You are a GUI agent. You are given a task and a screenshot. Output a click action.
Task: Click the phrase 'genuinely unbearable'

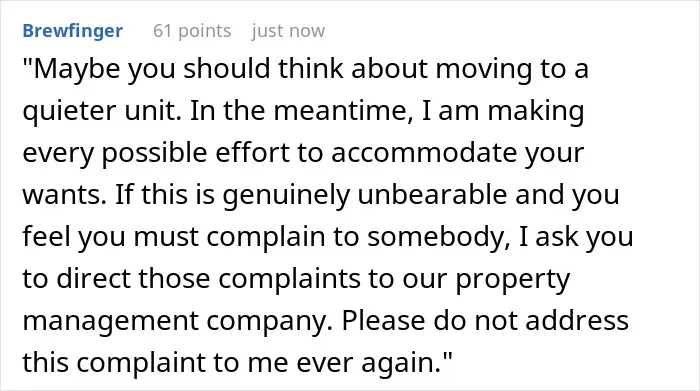(365, 195)
